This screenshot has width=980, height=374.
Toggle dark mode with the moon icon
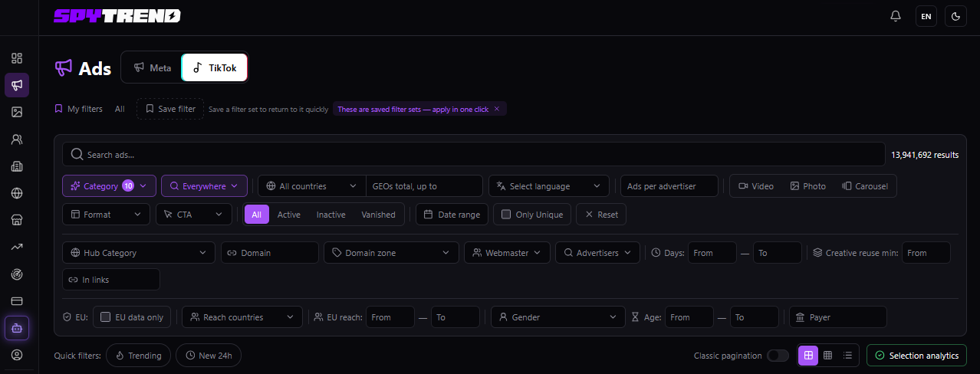[956, 16]
